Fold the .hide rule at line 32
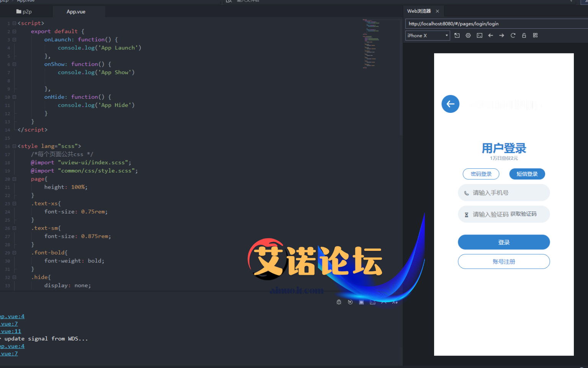This screenshot has width=588, height=368. [14, 277]
